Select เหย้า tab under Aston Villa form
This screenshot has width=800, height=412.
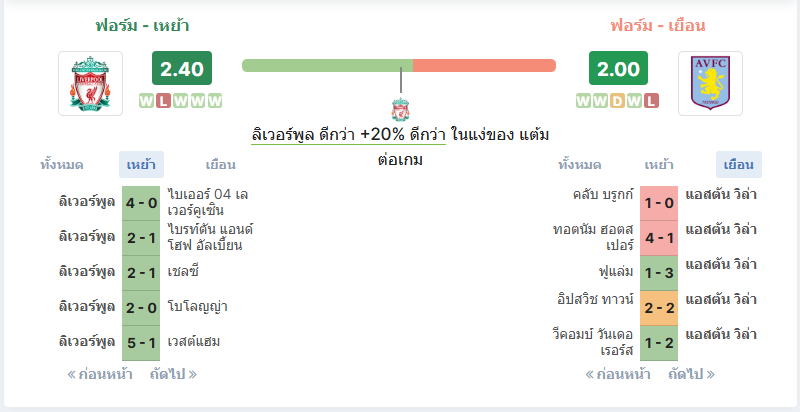(x=659, y=165)
